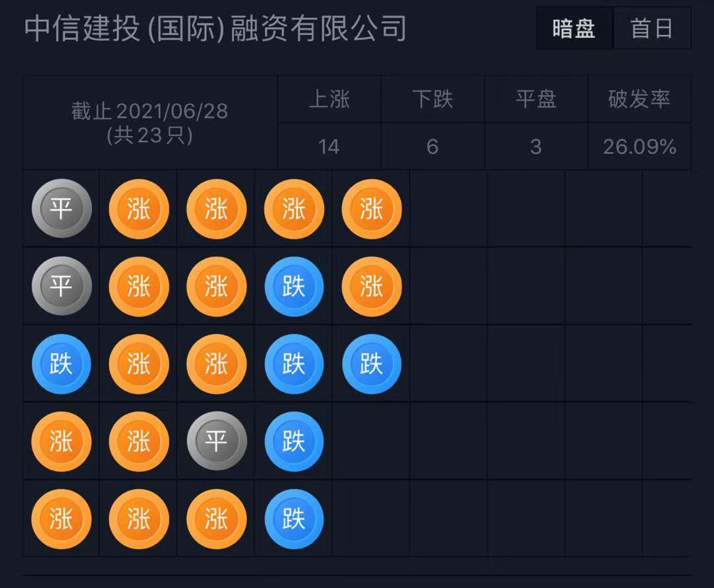Screen dimensions: 714x588
Task: Click the 平 coin in row four
Action: (216, 441)
